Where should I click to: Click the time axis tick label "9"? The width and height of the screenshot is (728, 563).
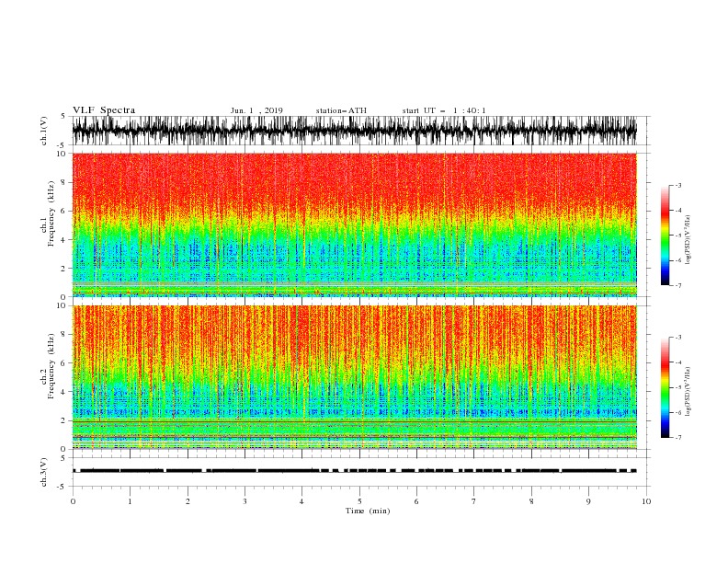point(588,501)
